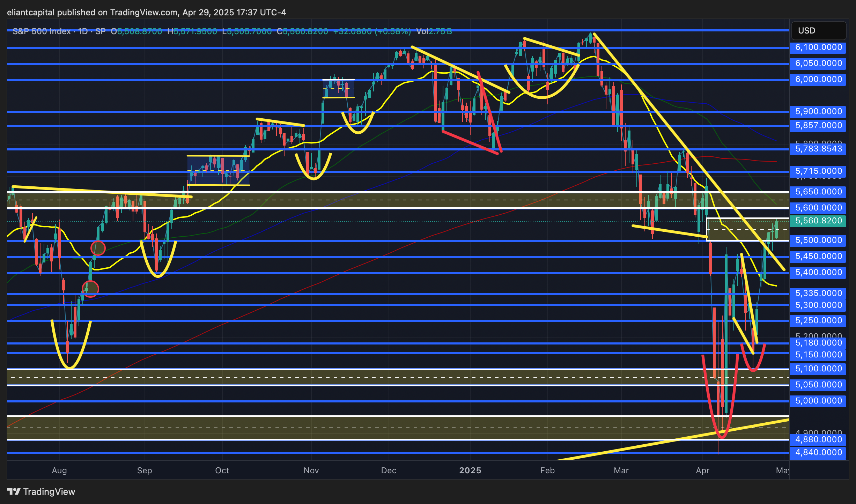Click the upper red circle marker in August
The image size is (856, 504).
(x=98, y=248)
